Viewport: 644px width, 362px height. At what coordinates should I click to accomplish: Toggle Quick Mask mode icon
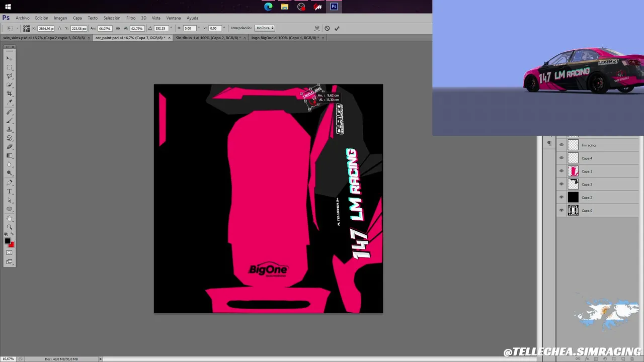coord(9,253)
